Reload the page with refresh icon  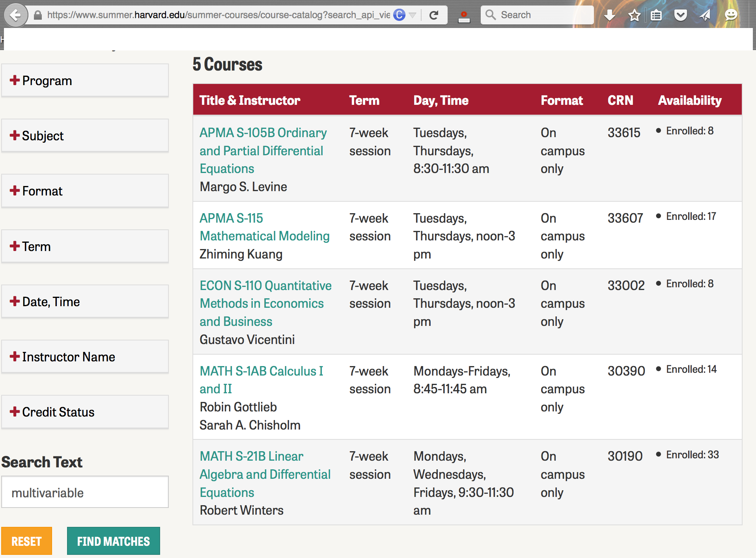(434, 15)
